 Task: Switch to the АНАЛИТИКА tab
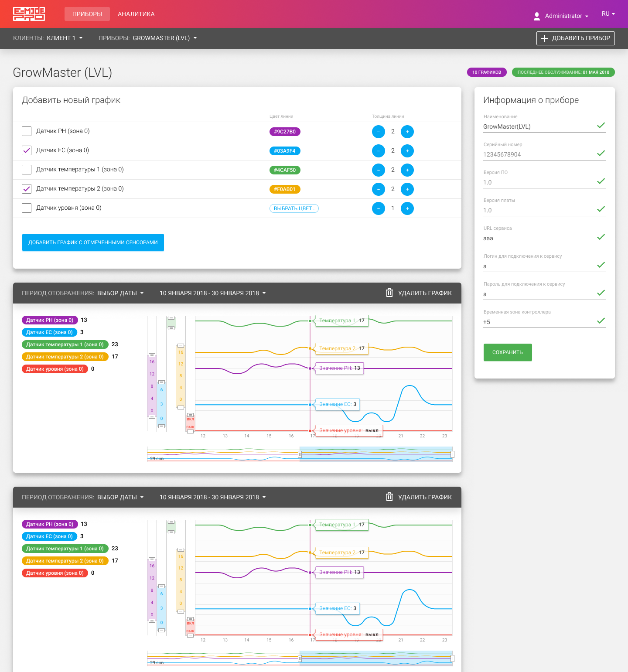click(x=136, y=14)
